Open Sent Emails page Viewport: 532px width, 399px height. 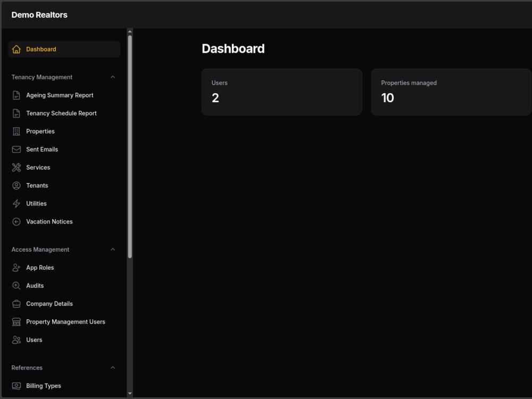[64, 149]
